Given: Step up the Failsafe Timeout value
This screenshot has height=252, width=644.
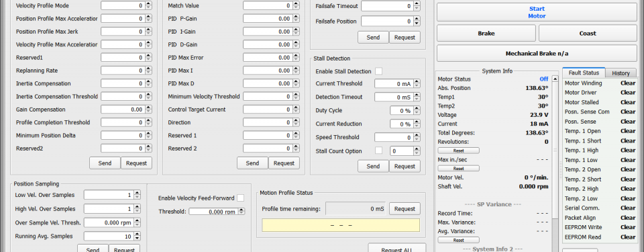Looking at the screenshot, I should click(x=417, y=4).
